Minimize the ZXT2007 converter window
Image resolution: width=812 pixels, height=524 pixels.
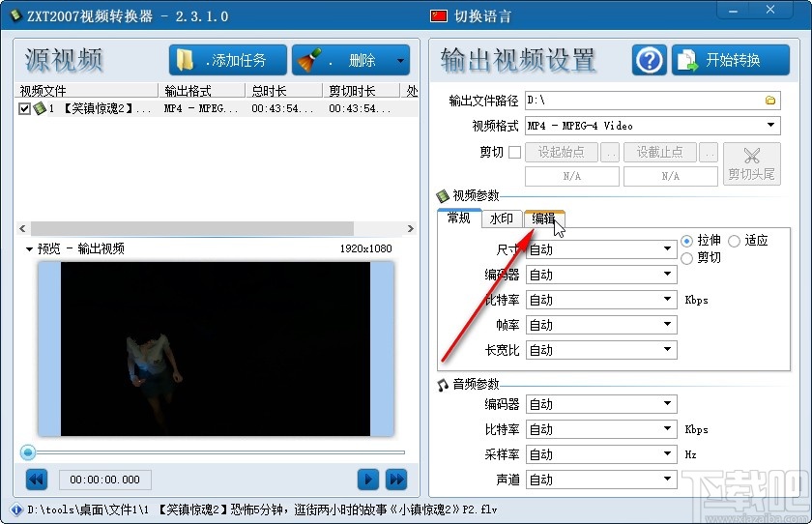click(734, 11)
